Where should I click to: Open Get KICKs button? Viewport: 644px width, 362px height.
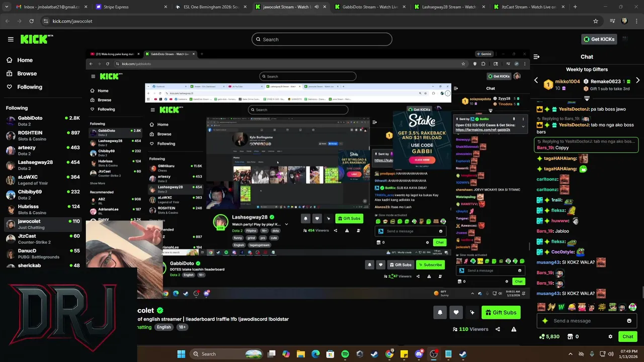599,39
